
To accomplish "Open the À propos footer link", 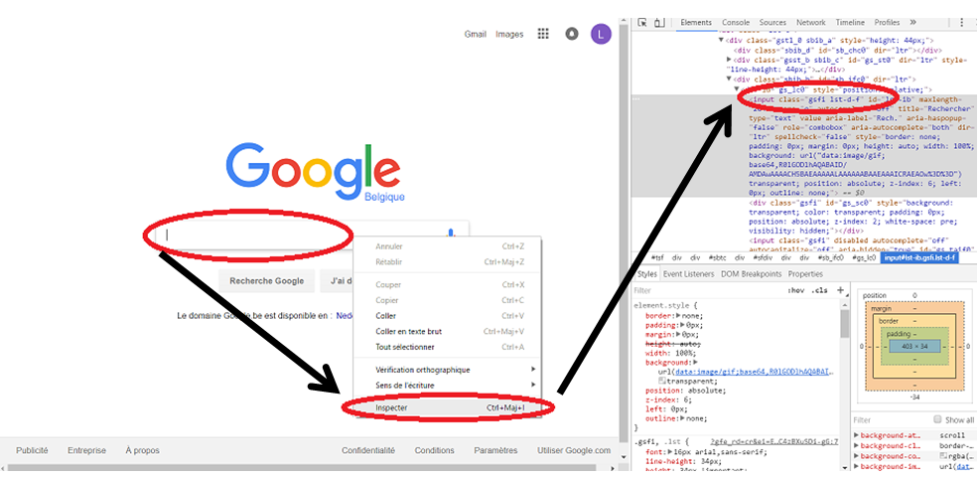I will [143, 450].
